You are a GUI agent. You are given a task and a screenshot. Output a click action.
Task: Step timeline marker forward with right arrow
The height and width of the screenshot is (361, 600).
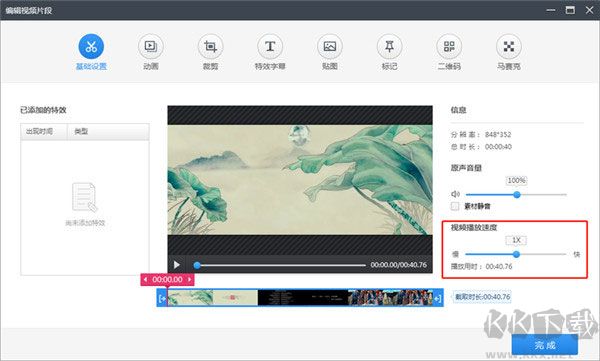pyautogui.click(x=189, y=280)
